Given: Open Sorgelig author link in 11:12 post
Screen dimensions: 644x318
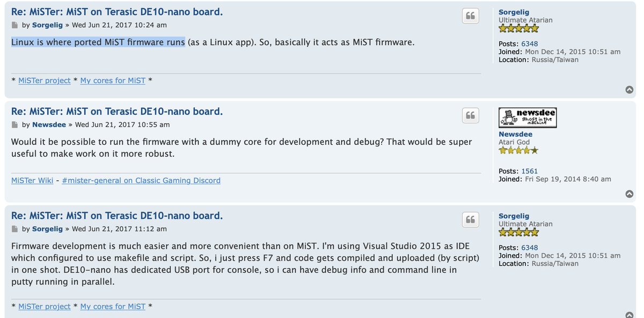Looking at the screenshot, I should click(48, 229).
